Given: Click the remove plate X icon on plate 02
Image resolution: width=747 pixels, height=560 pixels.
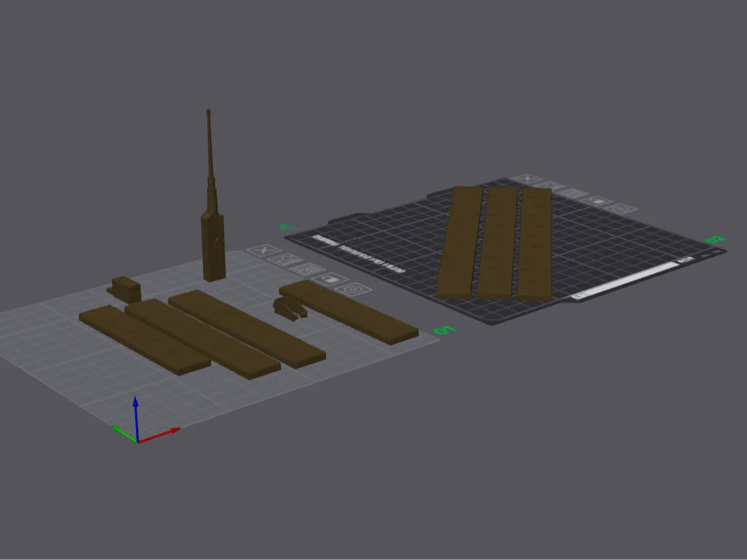Looking at the screenshot, I should tap(528, 179).
